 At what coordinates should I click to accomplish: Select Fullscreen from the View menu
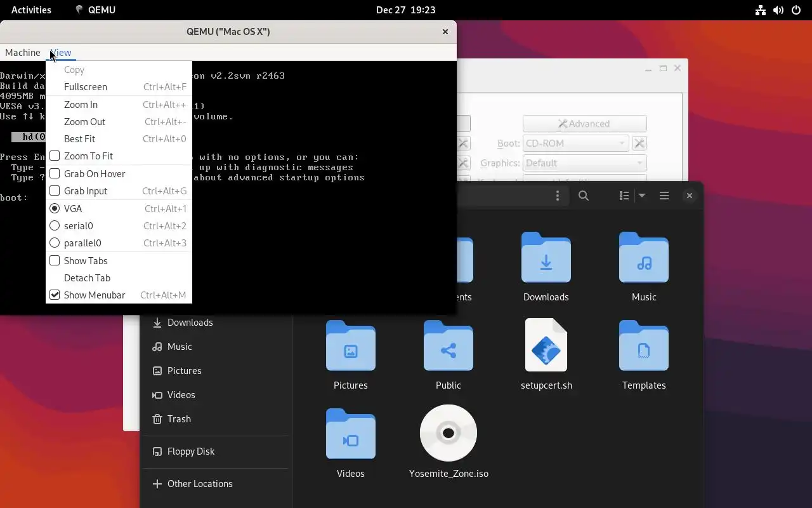[x=119, y=87]
